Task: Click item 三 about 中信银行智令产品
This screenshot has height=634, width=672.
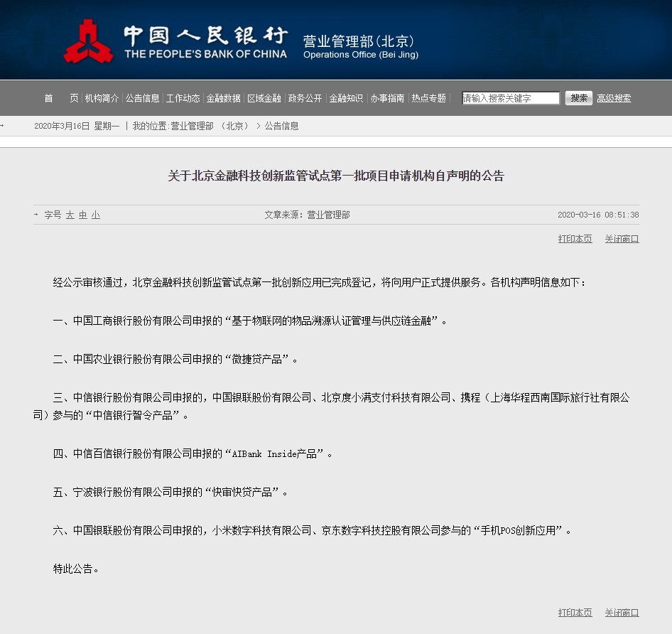Action: [331, 407]
